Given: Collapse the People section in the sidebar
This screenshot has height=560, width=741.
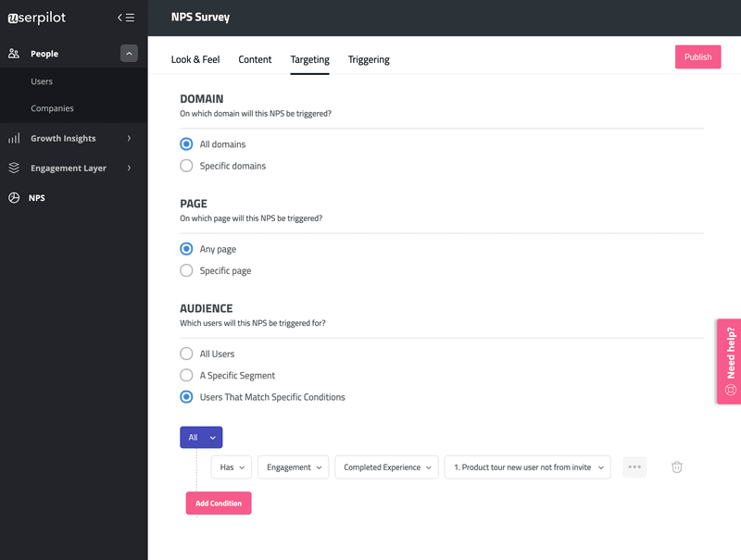Looking at the screenshot, I should [x=129, y=53].
